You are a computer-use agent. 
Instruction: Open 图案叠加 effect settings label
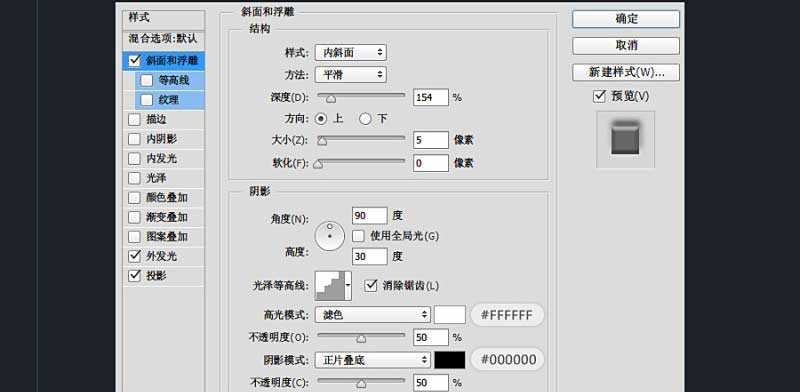click(x=167, y=237)
